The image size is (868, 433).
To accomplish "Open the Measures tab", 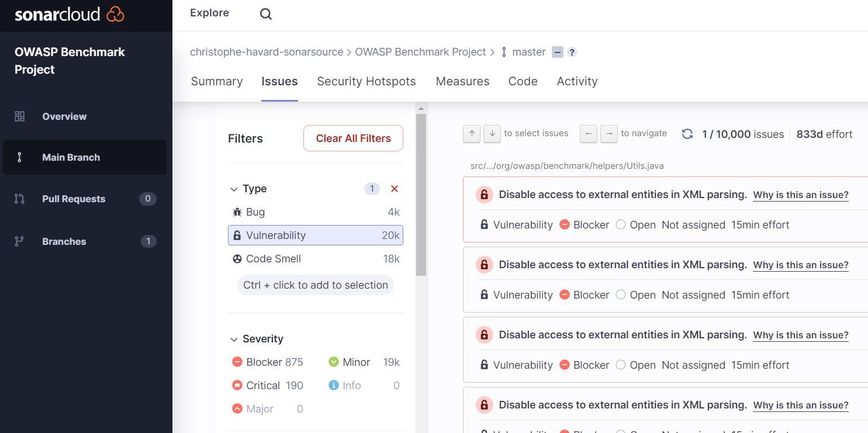I will click(462, 81).
